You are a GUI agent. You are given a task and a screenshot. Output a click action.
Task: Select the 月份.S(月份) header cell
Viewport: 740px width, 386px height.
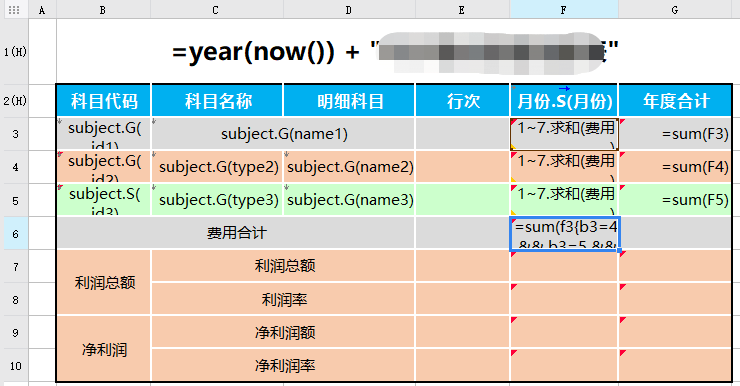tap(564, 101)
